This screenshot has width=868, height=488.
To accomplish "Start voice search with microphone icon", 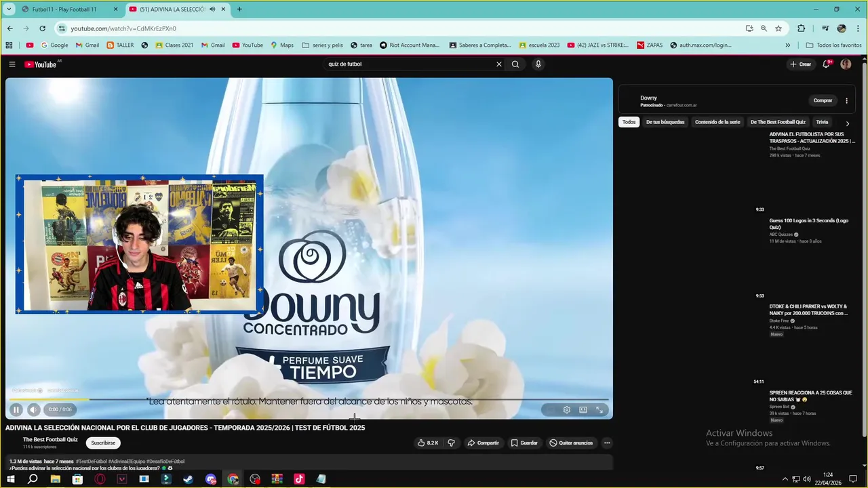I will (x=538, y=64).
